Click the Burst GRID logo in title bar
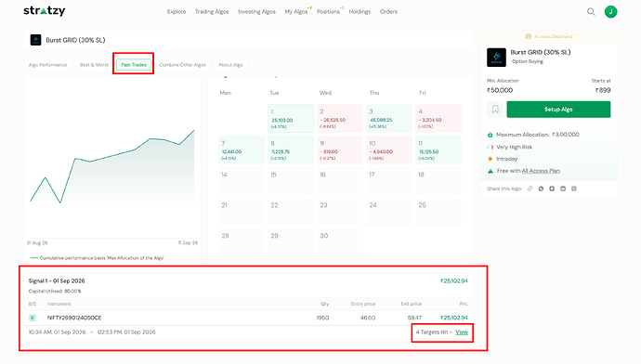This screenshot has height=364, width=641. coord(35,40)
